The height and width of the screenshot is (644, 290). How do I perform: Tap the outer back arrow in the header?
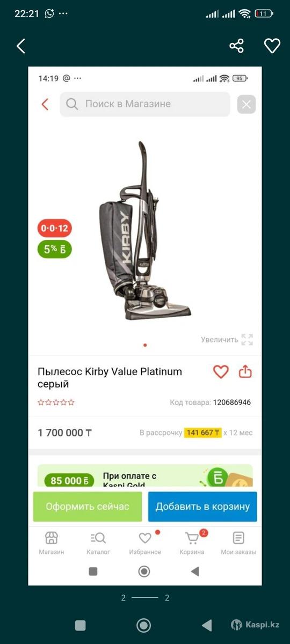21,46
